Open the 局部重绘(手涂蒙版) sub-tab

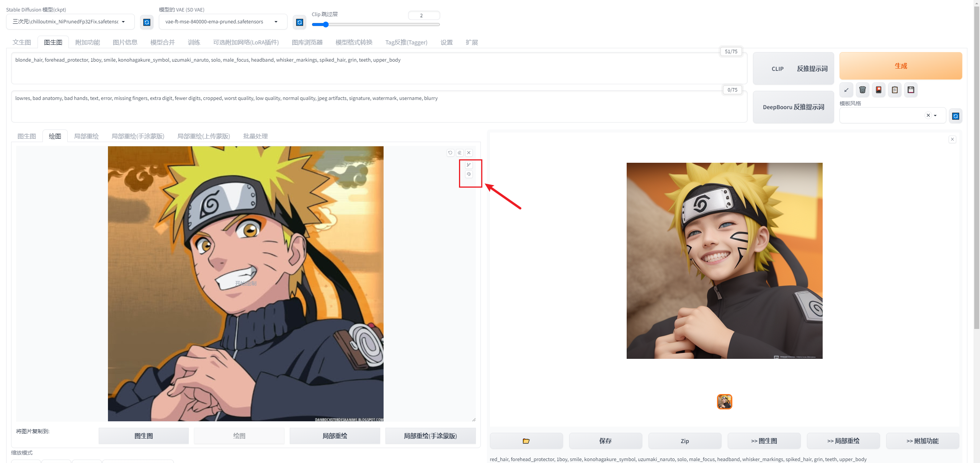(138, 136)
